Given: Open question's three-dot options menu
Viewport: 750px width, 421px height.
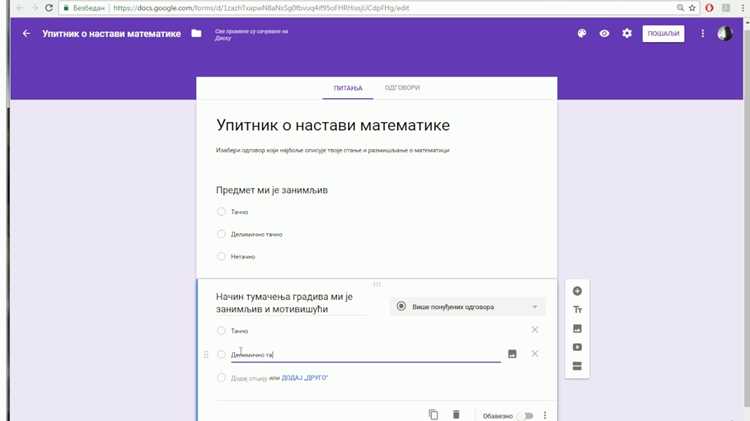Looking at the screenshot, I should click(545, 415).
